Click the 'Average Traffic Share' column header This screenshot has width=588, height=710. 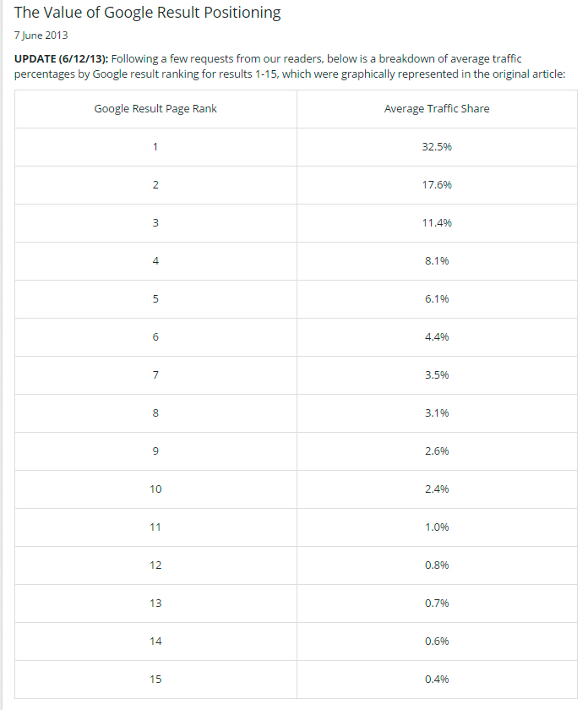[436, 109]
